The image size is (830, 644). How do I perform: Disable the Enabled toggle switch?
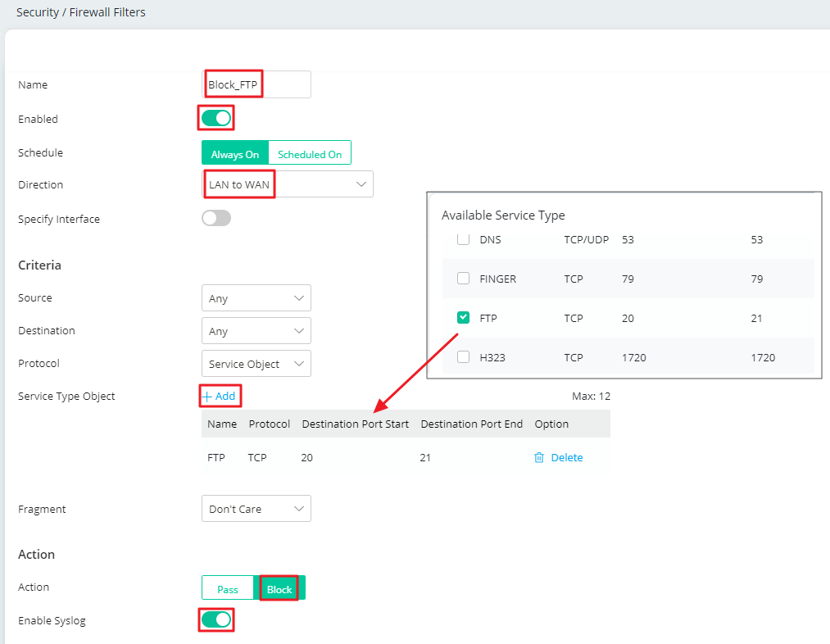click(216, 118)
